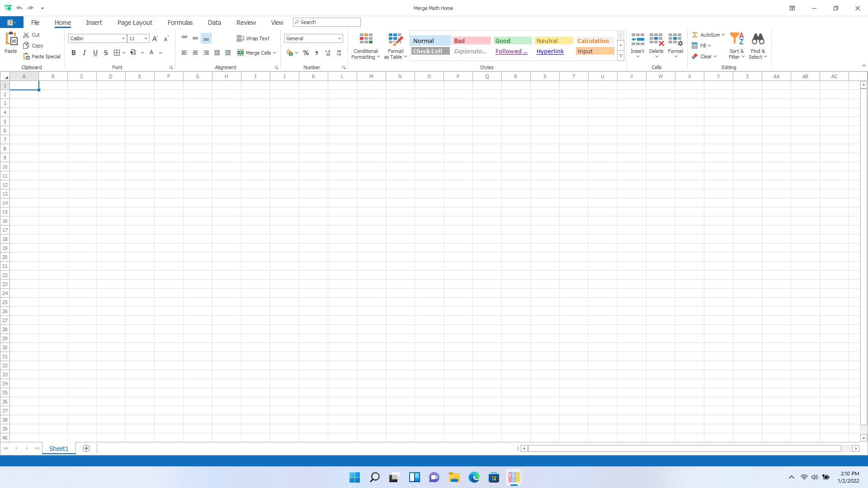Image resolution: width=868 pixels, height=488 pixels.
Task: Open the Font group dialog launcher
Action: (171, 68)
